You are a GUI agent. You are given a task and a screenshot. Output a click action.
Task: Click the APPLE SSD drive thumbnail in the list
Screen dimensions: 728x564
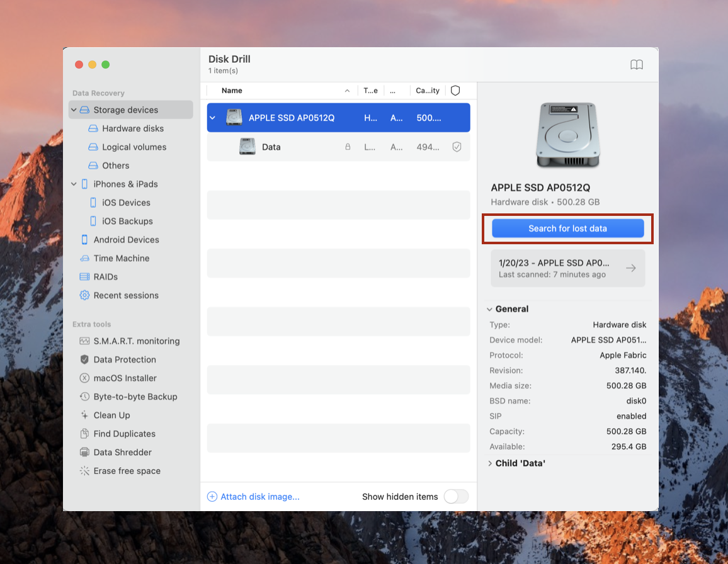pyautogui.click(x=234, y=118)
